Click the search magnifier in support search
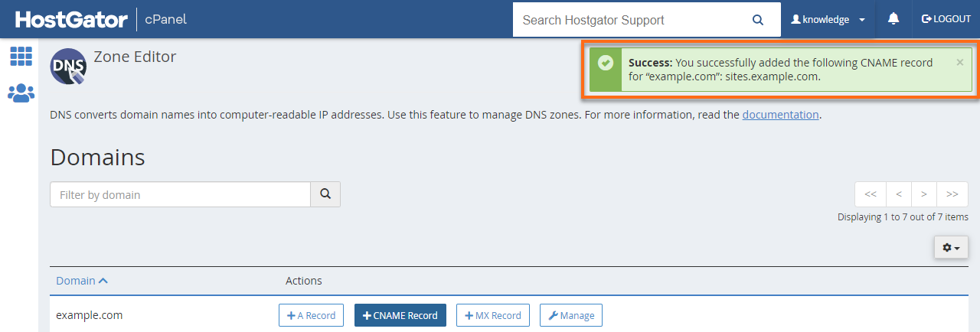 click(x=758, y=20)
